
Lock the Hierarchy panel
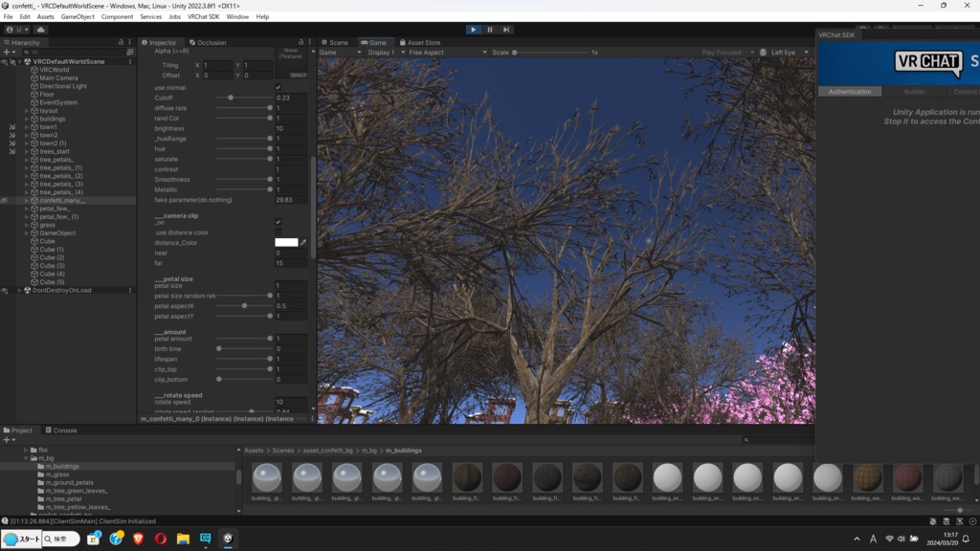(121, 42)
